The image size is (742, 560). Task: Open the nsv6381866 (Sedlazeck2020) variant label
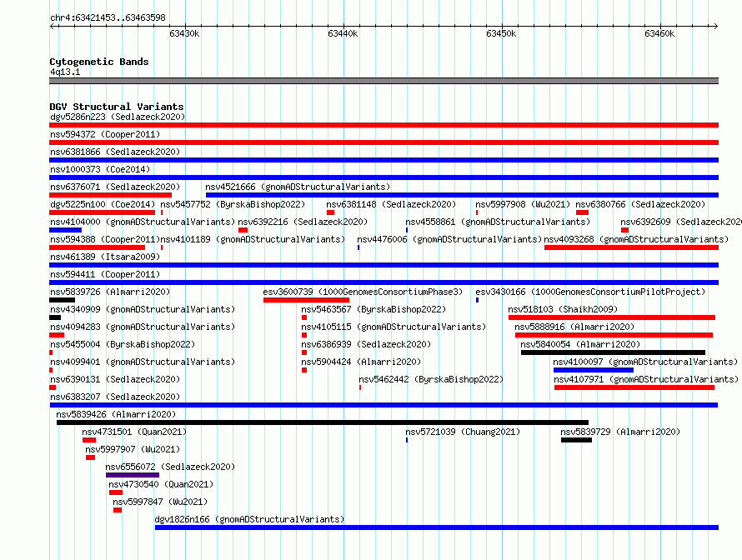tap(115, 152)
